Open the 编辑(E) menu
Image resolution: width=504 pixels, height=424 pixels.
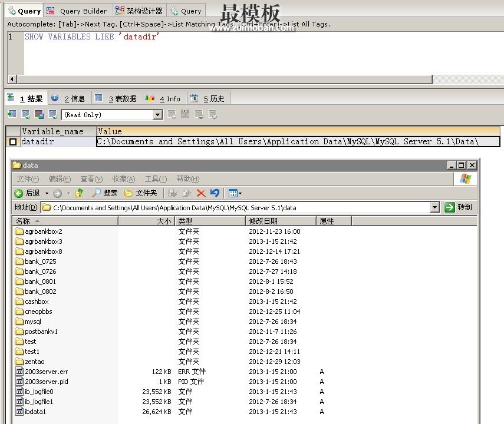pyautogui.click(x=60, y=179)
